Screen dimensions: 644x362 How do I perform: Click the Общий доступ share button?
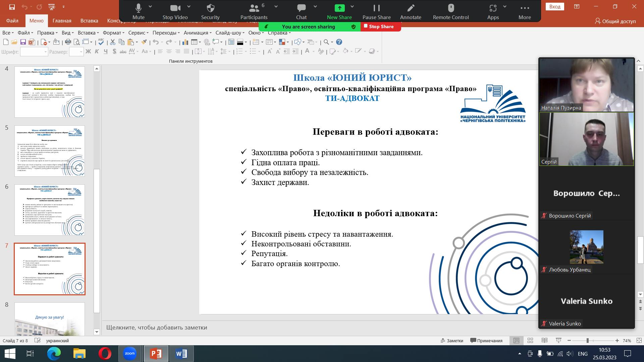click(615, 21)
